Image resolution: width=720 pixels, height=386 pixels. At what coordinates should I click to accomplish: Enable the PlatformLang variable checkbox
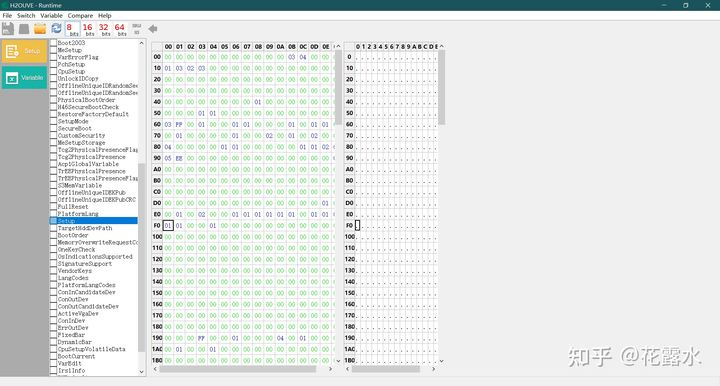(53, 214)
